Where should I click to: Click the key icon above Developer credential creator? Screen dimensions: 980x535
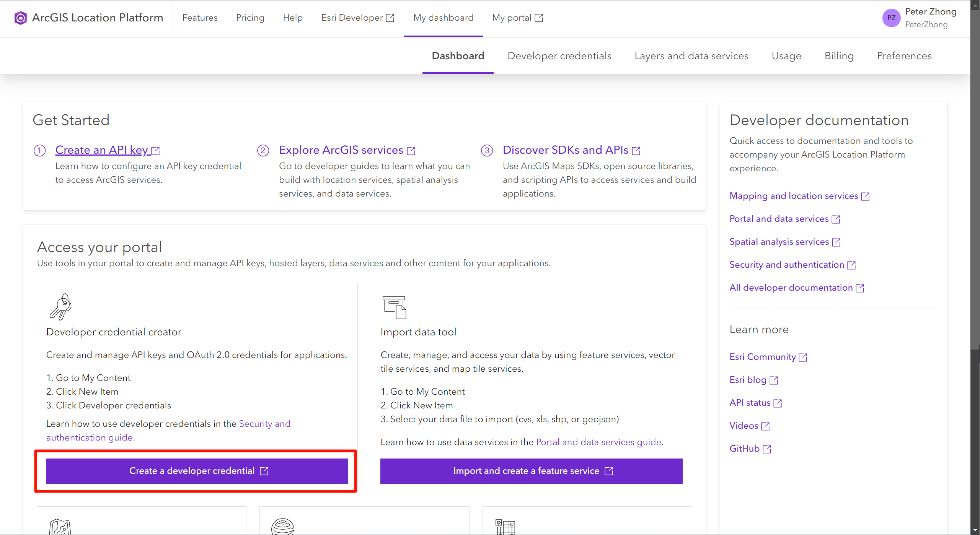point(60,307)
